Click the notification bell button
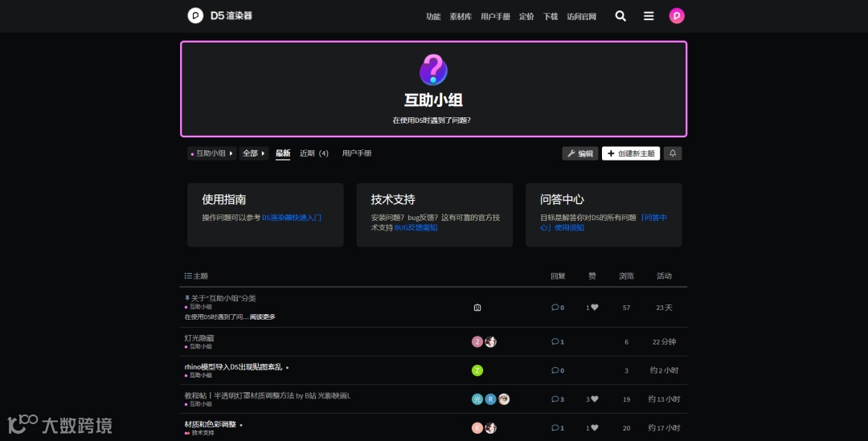The width and height of the screenshot is (868, 441). (673, 153)
